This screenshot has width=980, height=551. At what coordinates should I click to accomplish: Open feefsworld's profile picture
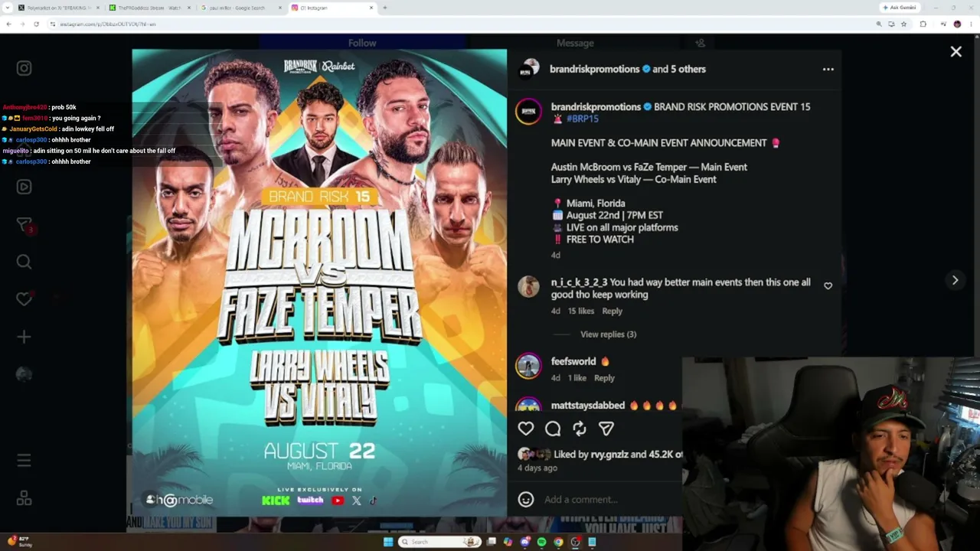[x=528, y=366]
